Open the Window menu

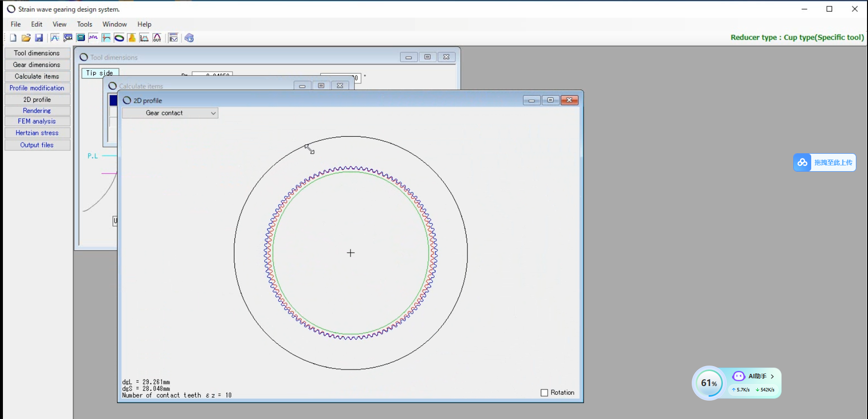pos(115,24)
